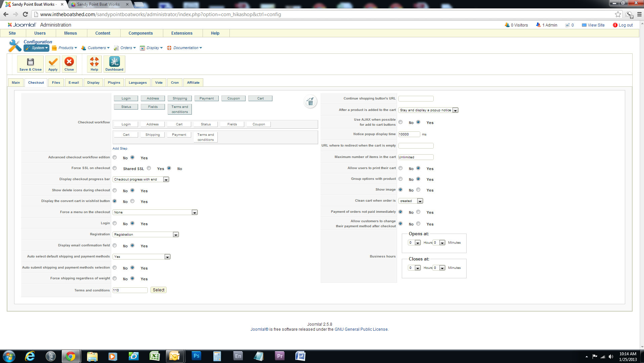Viewport: 644px width, 363px height.
Task: Open the Opens at Hours dropdown
Action: pyautogui.click(x=414, y=243)
